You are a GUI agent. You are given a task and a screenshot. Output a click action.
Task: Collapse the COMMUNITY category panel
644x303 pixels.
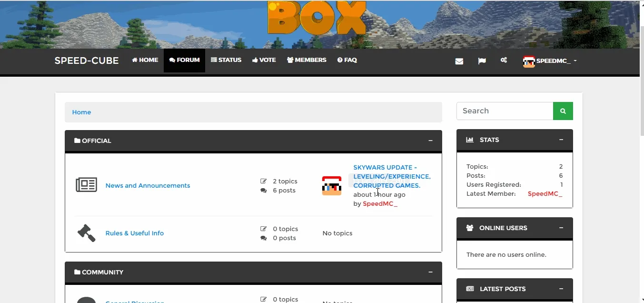[430, 272]
